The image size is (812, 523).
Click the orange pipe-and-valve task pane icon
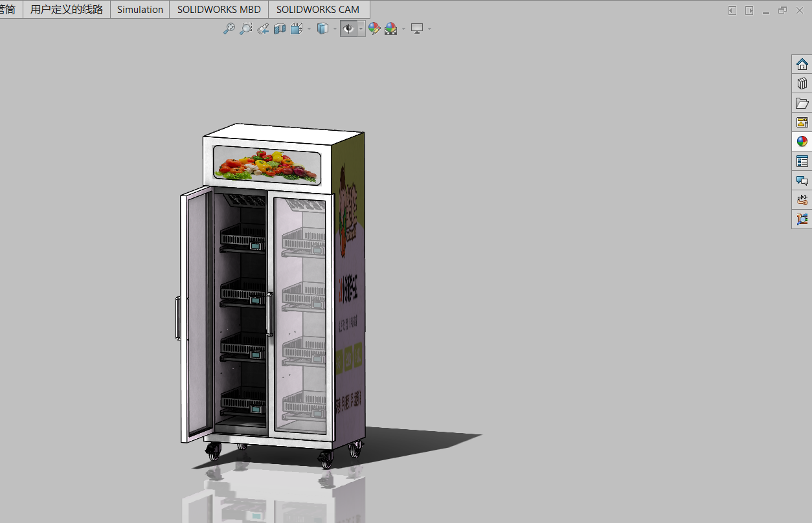pos(802,200)
